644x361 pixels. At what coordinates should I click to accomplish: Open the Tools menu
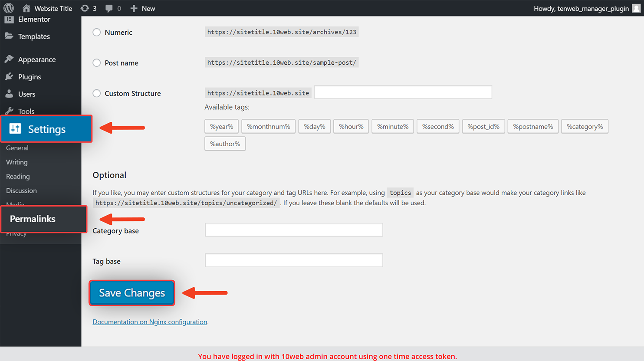(x=26, y=111)
